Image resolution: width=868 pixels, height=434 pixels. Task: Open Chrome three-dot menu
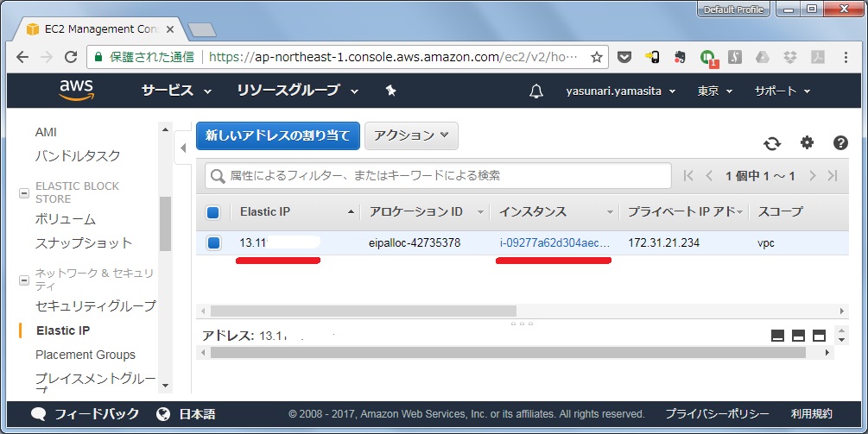(x=846, y=57)
